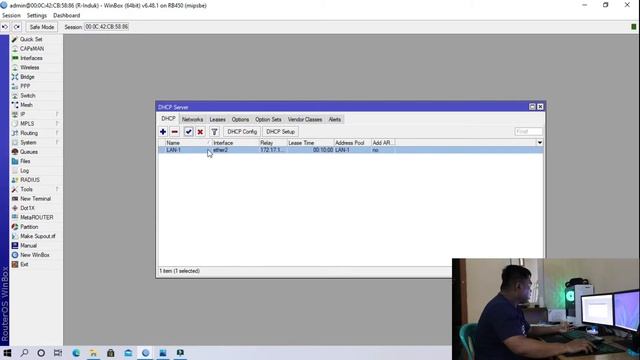Open RADIUS menu item
This screenshot has height=360, width=640.
30,180
